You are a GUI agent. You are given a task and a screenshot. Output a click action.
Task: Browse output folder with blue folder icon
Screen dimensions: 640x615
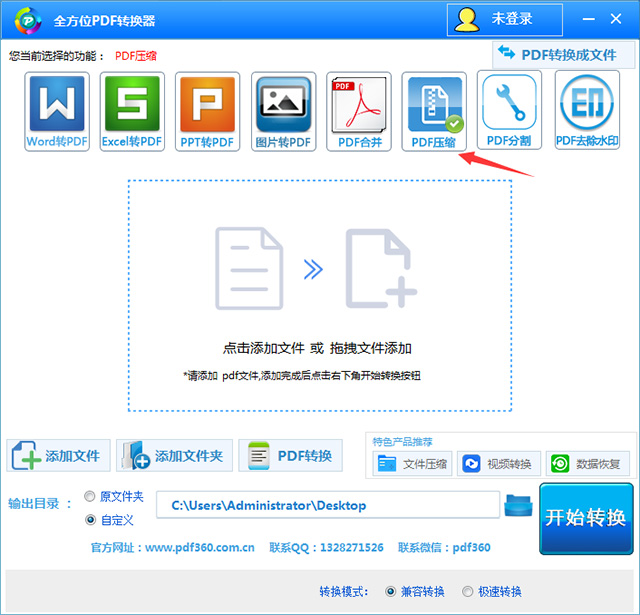pos(518,505)
